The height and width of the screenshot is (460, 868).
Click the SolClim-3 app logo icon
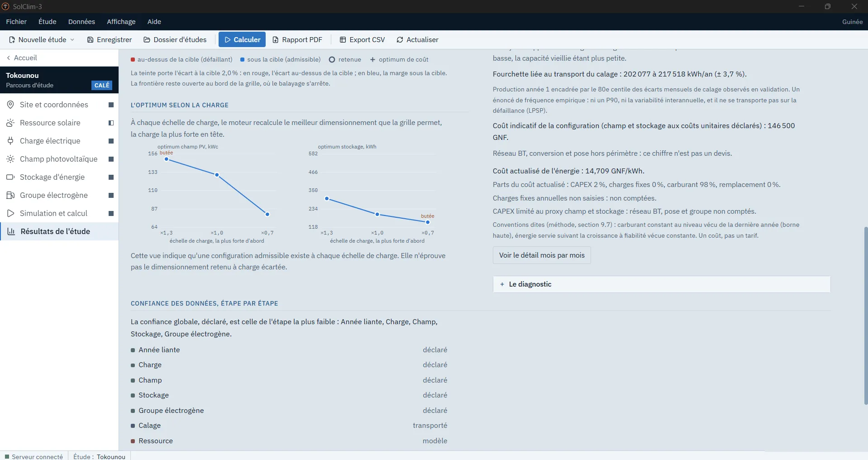(5, 6)
